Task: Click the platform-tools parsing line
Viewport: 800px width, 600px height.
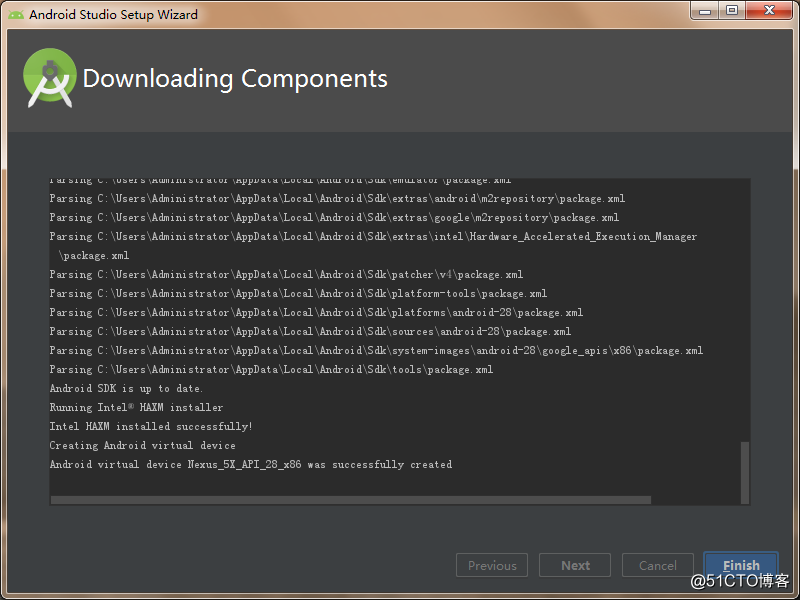Action: (298, 294)
